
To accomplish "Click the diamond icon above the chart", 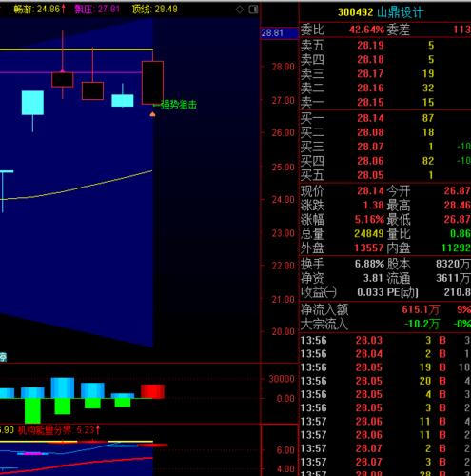I will click(x=240, y=10).
